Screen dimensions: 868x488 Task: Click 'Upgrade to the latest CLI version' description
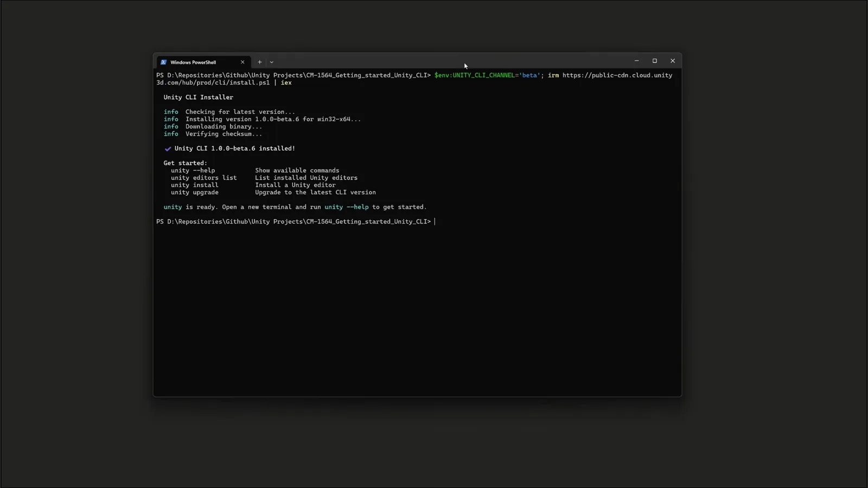316,192
